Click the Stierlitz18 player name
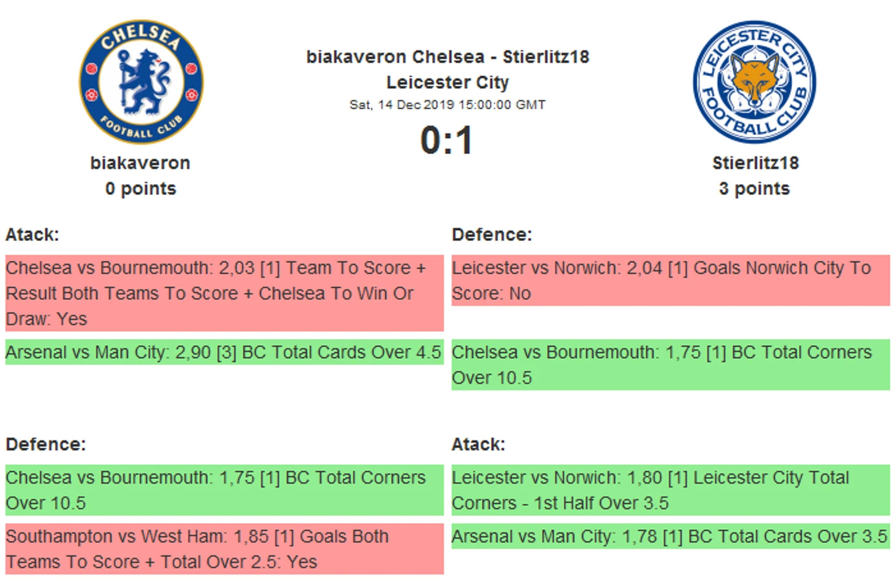Screen dimensions: 895x588 tap(755, 163)
